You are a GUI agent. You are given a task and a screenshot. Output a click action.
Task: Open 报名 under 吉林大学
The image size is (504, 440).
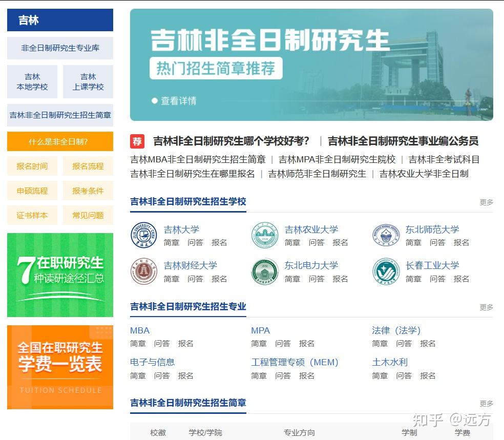[x=219, y=243]
